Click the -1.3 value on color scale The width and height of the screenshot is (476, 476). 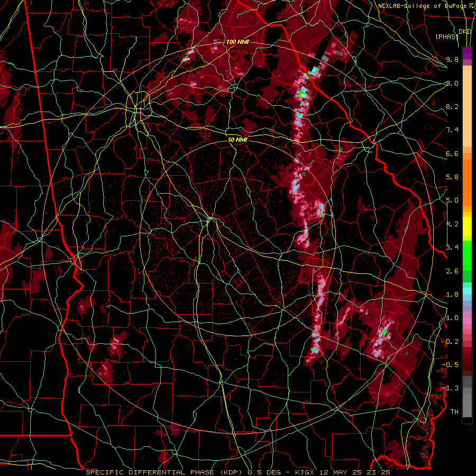450,388
